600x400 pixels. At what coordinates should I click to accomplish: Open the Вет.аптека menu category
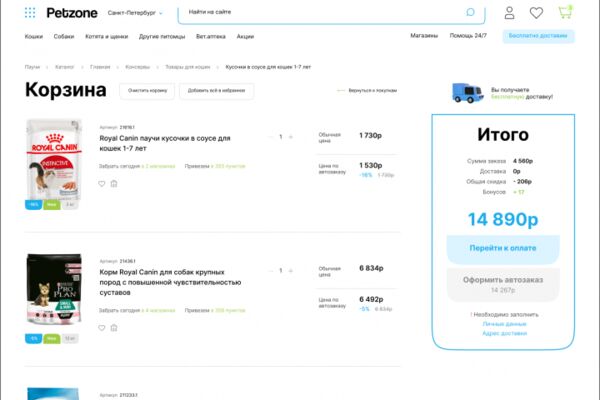pyautogui.click(x=211, y=36)
